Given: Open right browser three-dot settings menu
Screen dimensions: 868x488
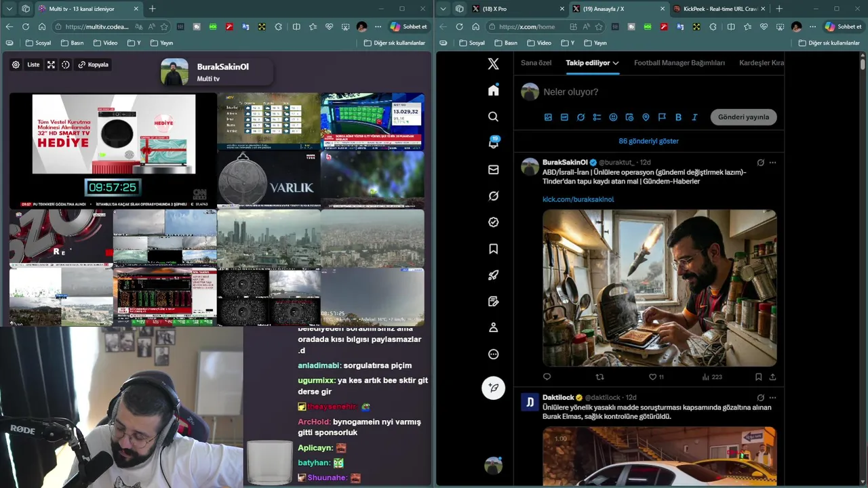Looking at the screenshot, I should coord(812,26).
